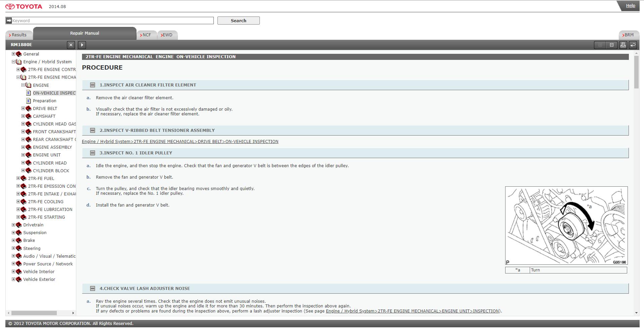Click the tree panel horizontal scrollbar thumb

pyautogui.click(x=34, y=313)
